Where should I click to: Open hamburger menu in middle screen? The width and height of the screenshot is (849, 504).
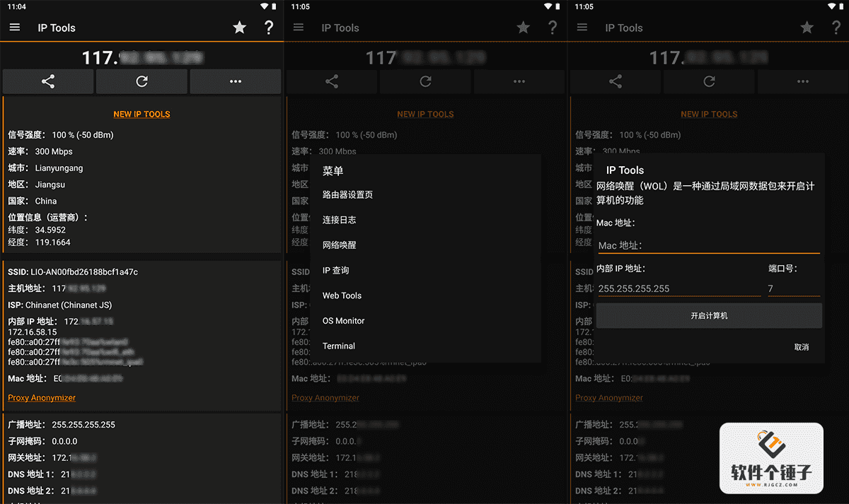(299, 28)
